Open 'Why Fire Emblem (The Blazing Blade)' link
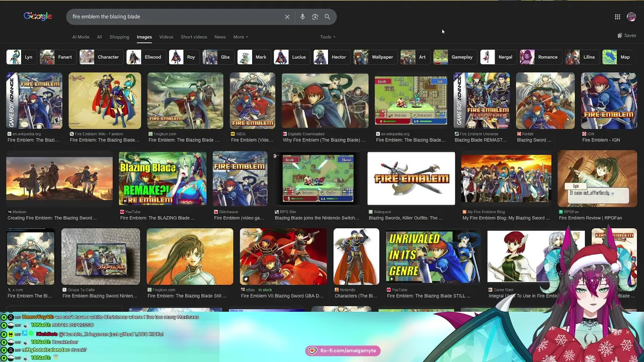This screenshot has height=362, width=644. tap(324, 140)
